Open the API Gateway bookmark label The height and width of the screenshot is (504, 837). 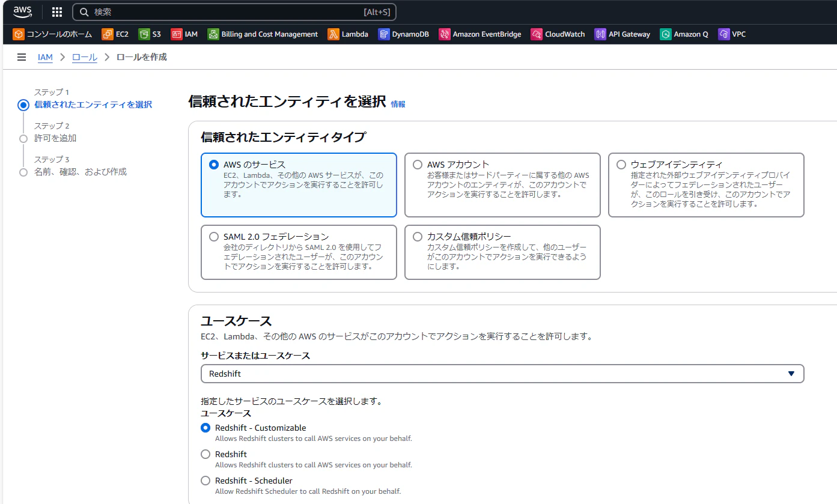tap(629, 34)
